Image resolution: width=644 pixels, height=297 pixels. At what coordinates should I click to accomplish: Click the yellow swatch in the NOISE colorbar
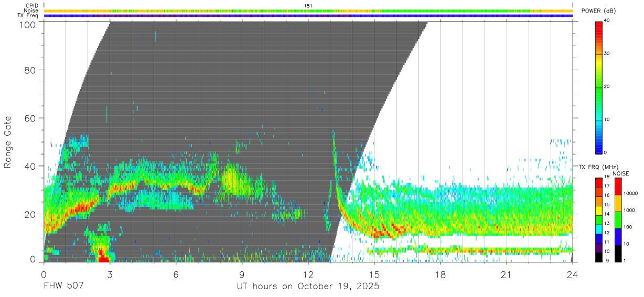(x=618, y=203)
